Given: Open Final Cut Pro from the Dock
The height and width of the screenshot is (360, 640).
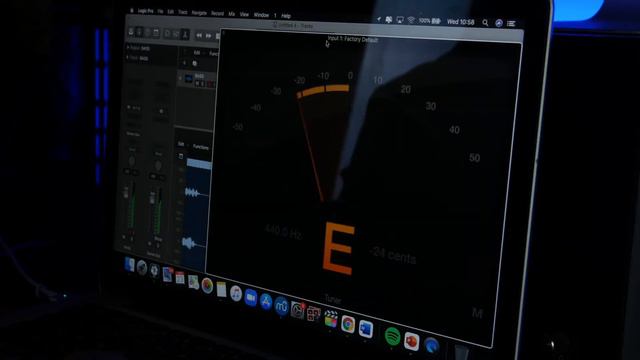Looking at the screenshot, I should point(331,319).
